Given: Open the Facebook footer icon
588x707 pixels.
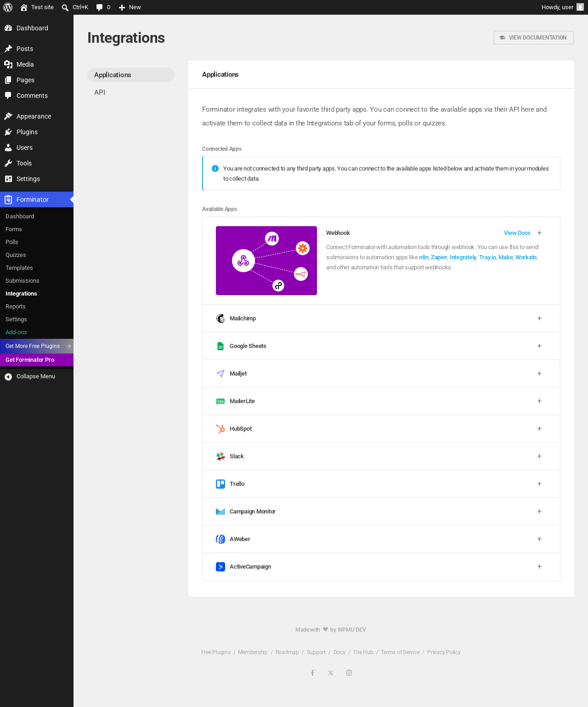Looking at the screenshot, I should 312,673.
